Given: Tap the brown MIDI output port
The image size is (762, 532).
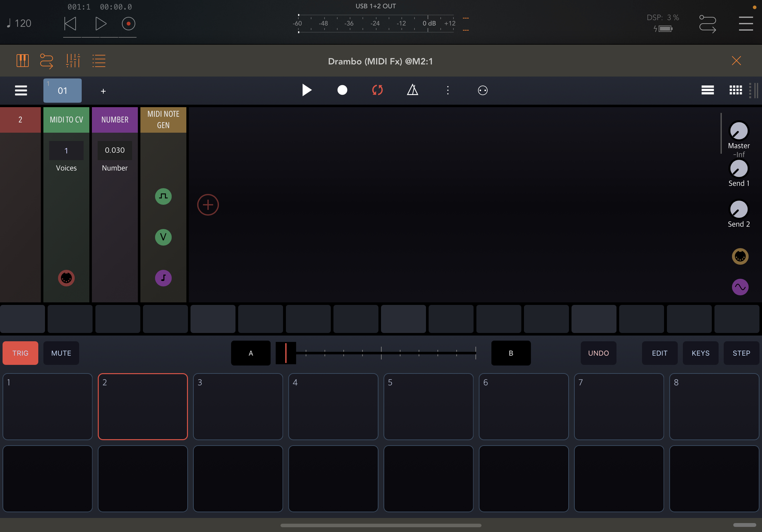Looking at the screenshot, I should click(x=740, y=256).
